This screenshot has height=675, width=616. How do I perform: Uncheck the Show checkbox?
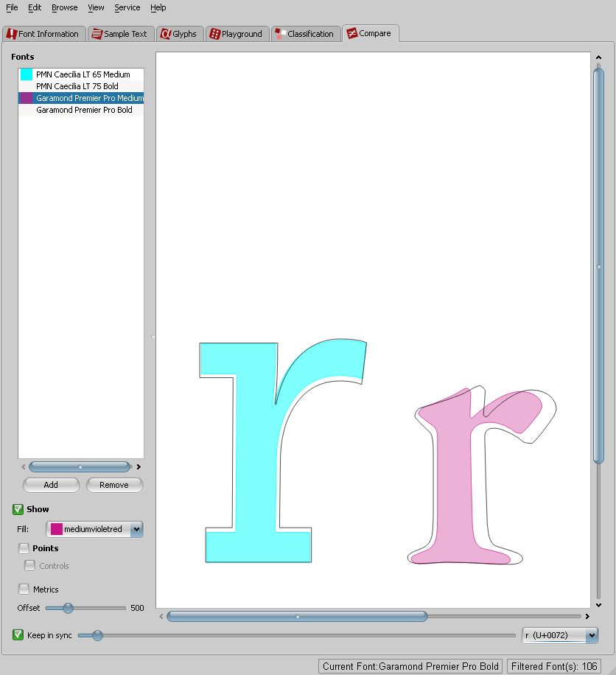click(x=18, y=509)
